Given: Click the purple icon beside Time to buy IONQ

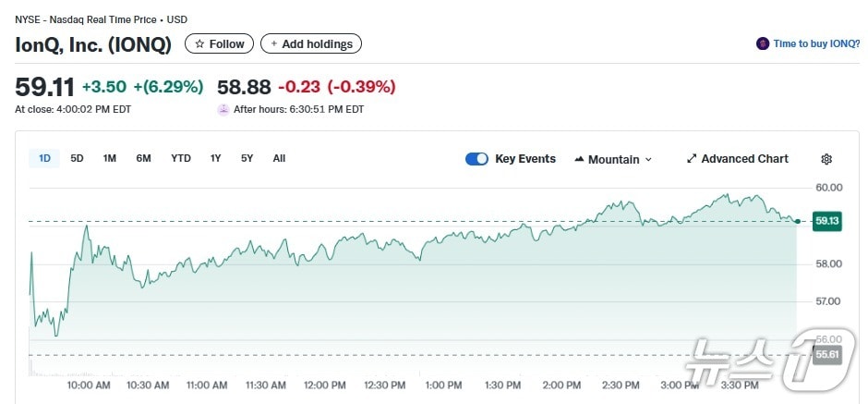Looking at the screenshot, I should [x=763, y=43].
